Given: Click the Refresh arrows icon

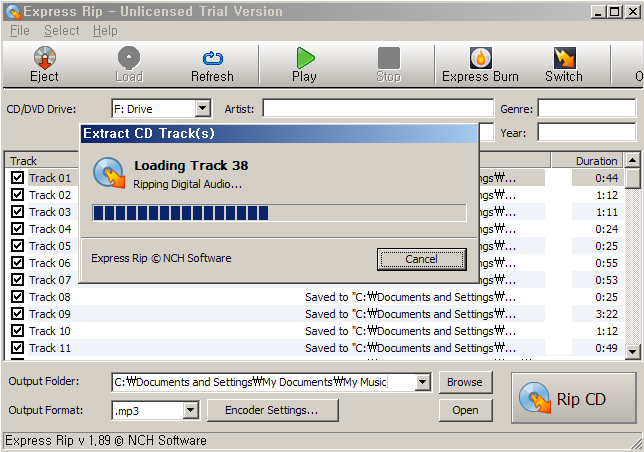Looking at the screenshot, I should tap(213, 58).
